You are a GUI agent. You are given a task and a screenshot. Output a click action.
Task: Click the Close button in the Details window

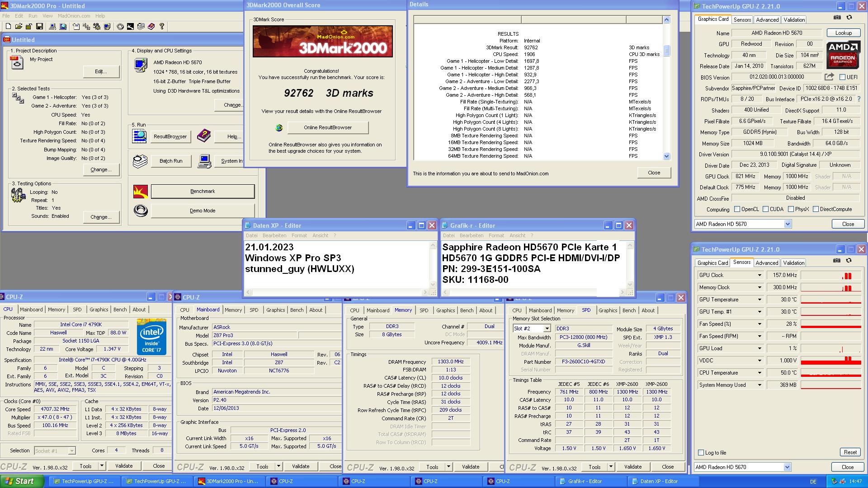(x=654, y=173)
